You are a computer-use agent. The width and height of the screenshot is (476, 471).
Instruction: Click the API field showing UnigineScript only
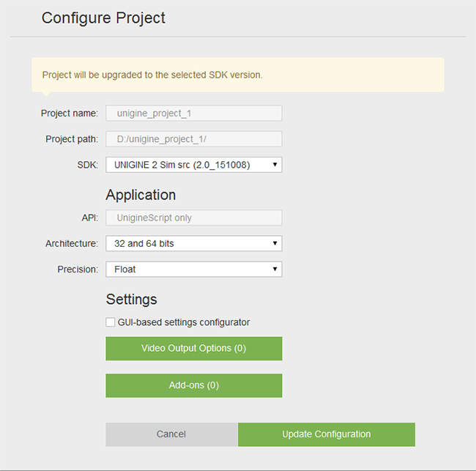tap(193, 218)
